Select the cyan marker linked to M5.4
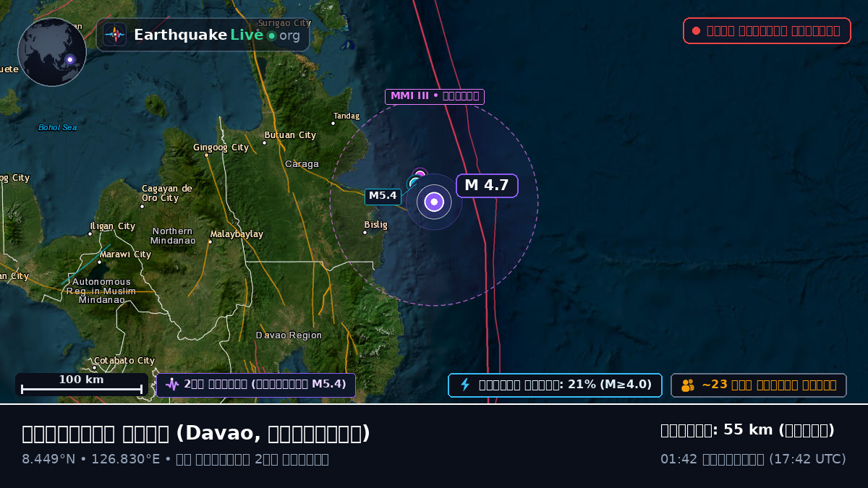The width and height of the screenshot is (868, 488). [414, 182]
